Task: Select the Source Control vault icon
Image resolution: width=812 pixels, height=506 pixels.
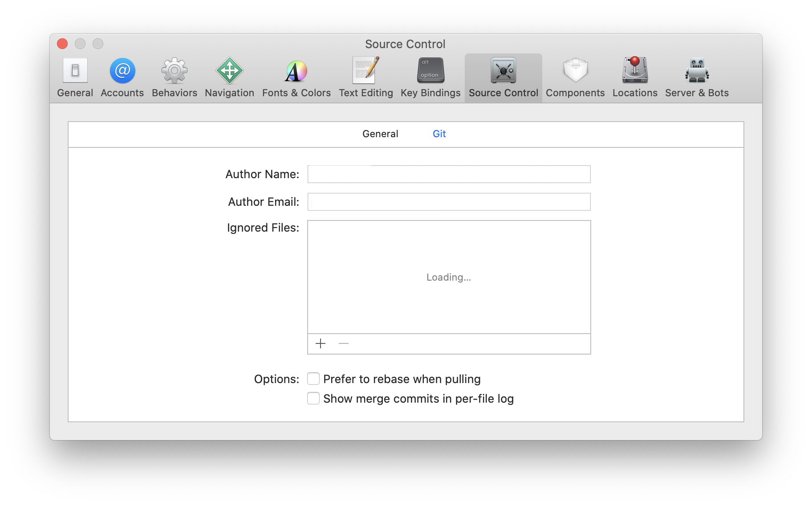Action: click(503, 70)
